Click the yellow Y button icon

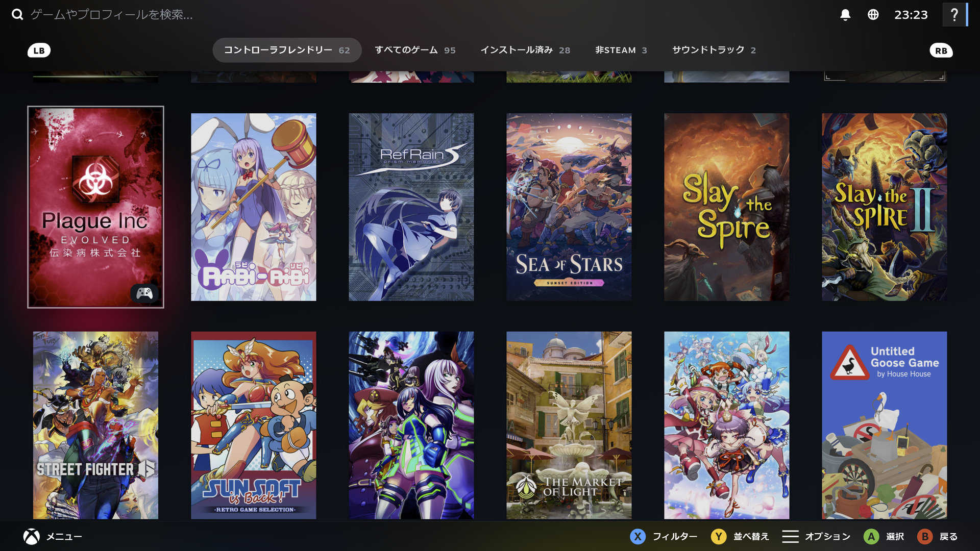coord(719,537)
